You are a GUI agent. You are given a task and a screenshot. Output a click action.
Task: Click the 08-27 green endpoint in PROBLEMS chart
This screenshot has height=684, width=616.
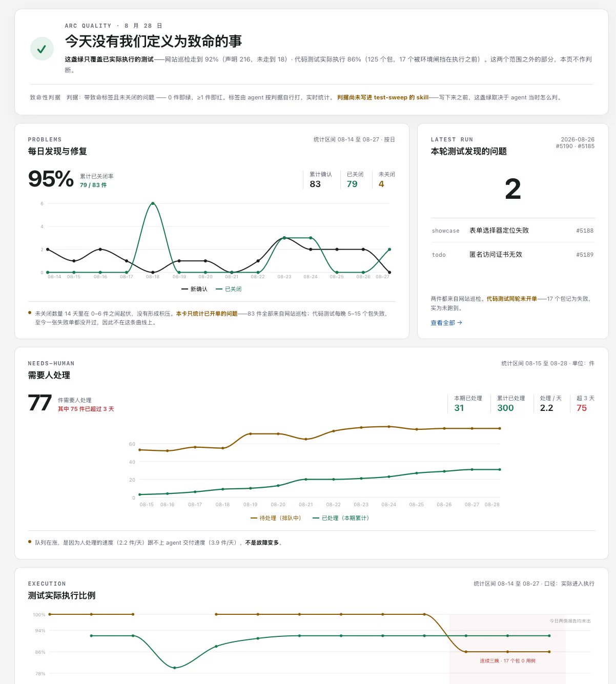(x=389, y=250)
